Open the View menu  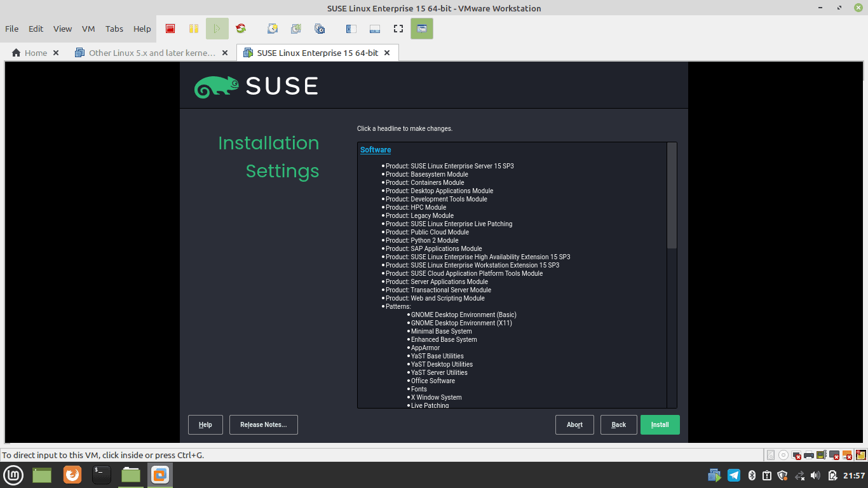click(x=62, y=29)
